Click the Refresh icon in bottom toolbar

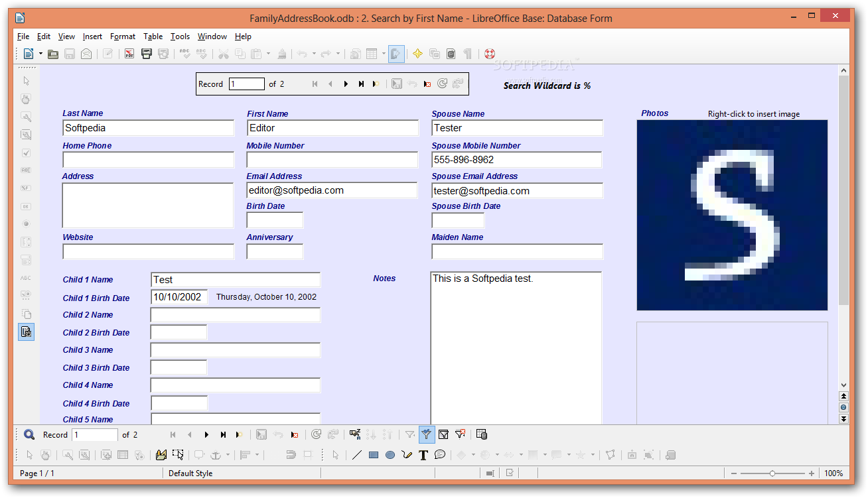click(x=317, y=435)
